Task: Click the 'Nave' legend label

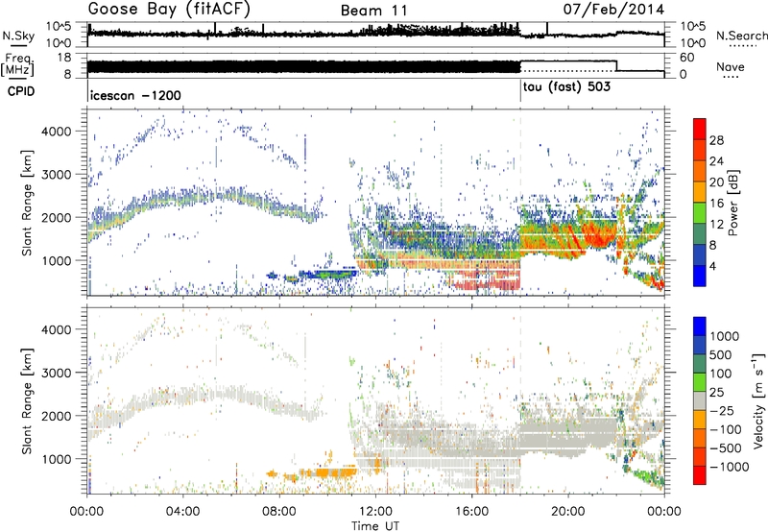Action: [x=731, y=67]
